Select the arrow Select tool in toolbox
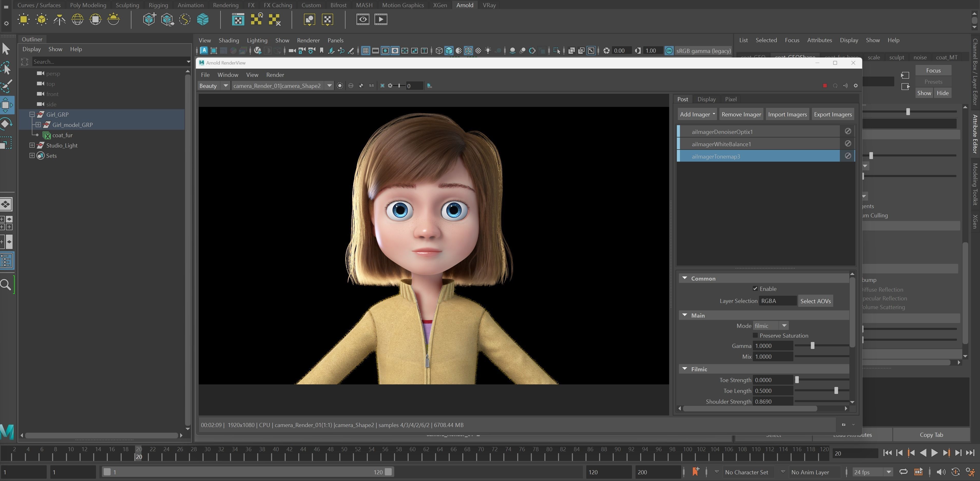The image size is (980, 481). [x=6, y=49]
